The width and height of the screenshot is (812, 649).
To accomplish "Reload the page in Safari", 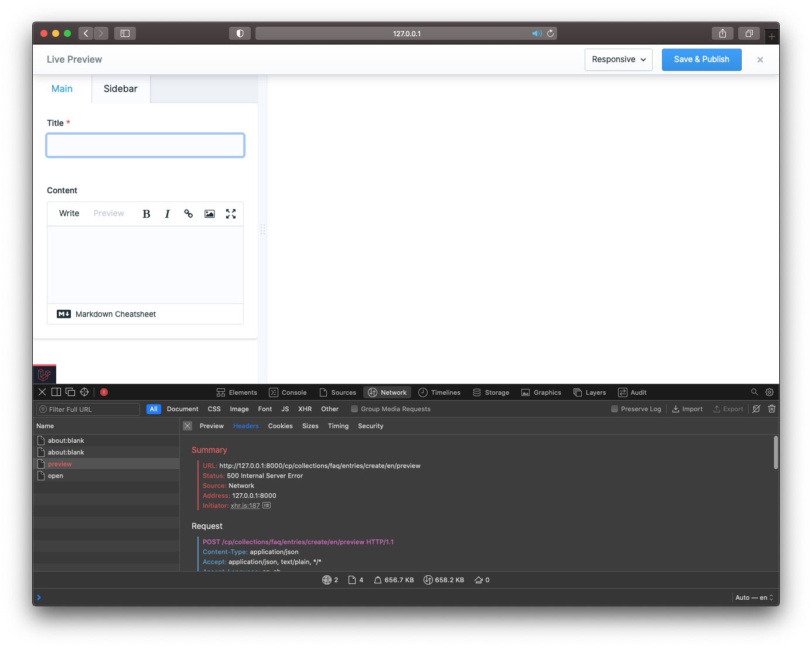I will 551,33.
